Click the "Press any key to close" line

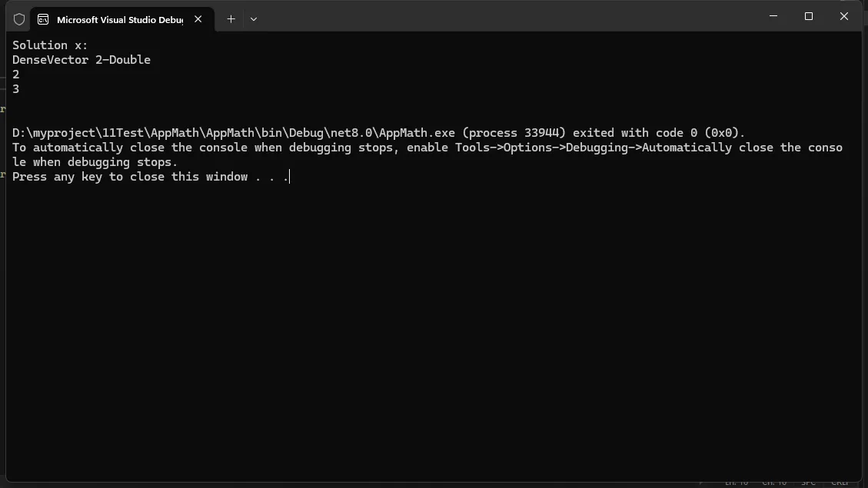pyautogui.click(x=129, y=177)
